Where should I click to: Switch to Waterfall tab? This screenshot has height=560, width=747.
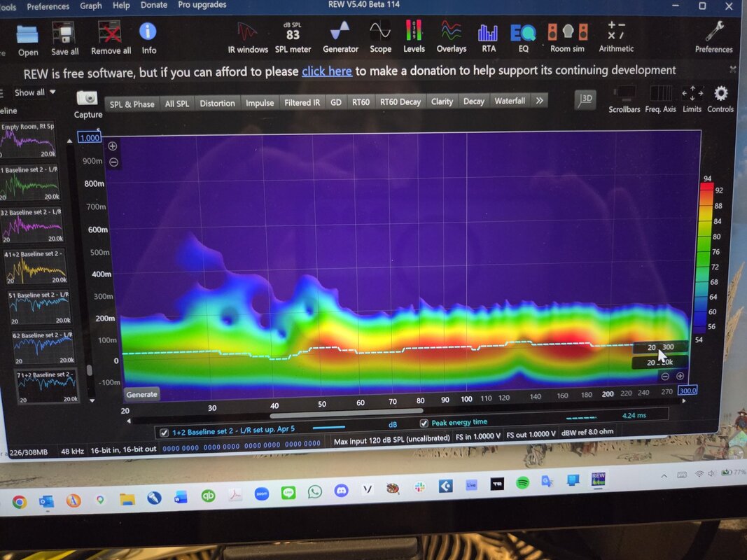pyautogui.click(x=509, y=101)
